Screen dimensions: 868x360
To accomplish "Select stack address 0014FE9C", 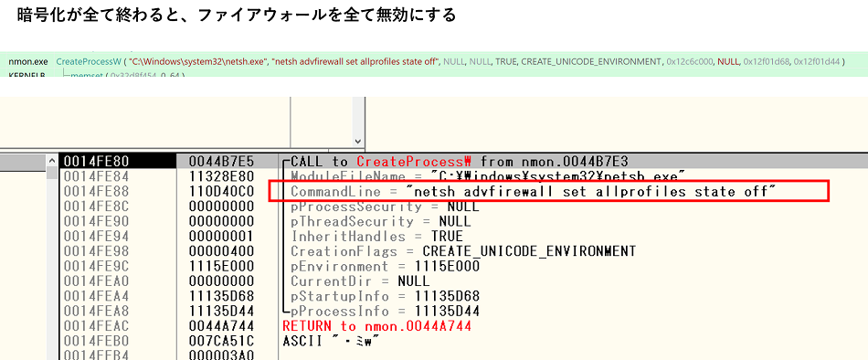I will tap(96, 267).
